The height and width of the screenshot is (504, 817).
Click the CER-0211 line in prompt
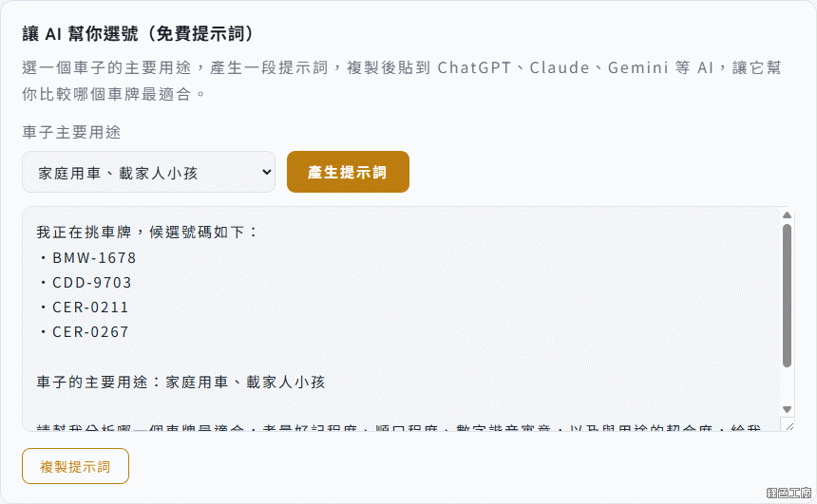pos(84,308)
